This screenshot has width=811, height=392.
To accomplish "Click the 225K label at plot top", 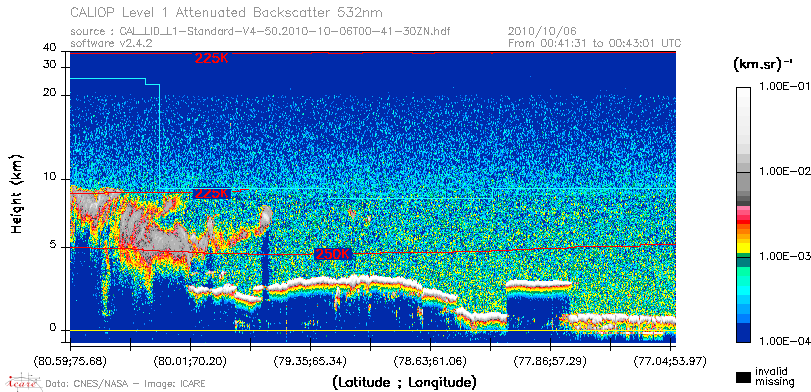I will [x=211, y=58].
